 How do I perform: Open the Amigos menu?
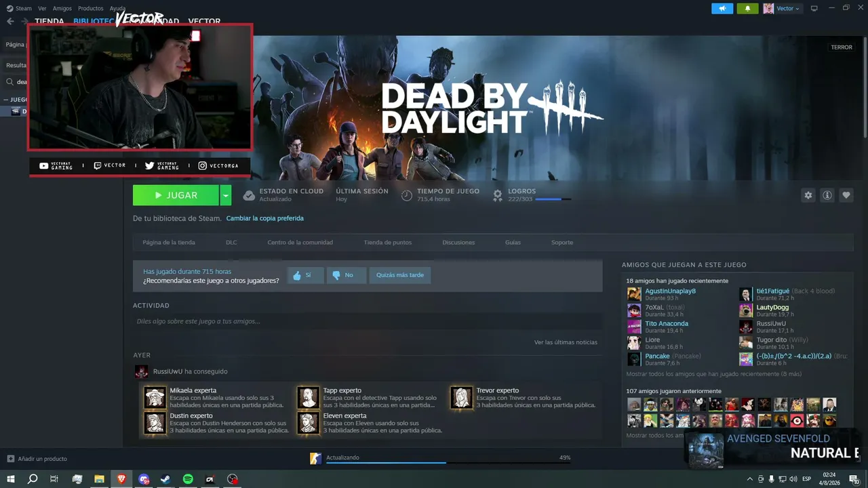click(62, 8)
